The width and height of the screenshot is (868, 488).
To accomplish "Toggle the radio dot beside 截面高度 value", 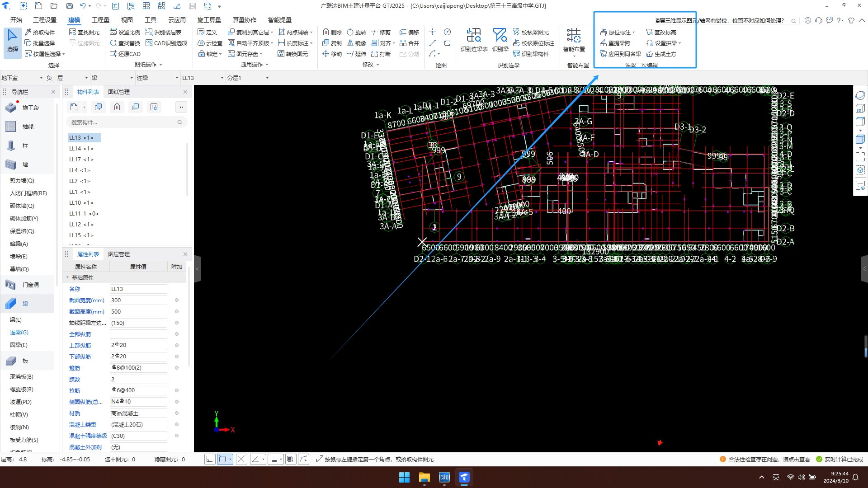I will (x=177, y=311).
